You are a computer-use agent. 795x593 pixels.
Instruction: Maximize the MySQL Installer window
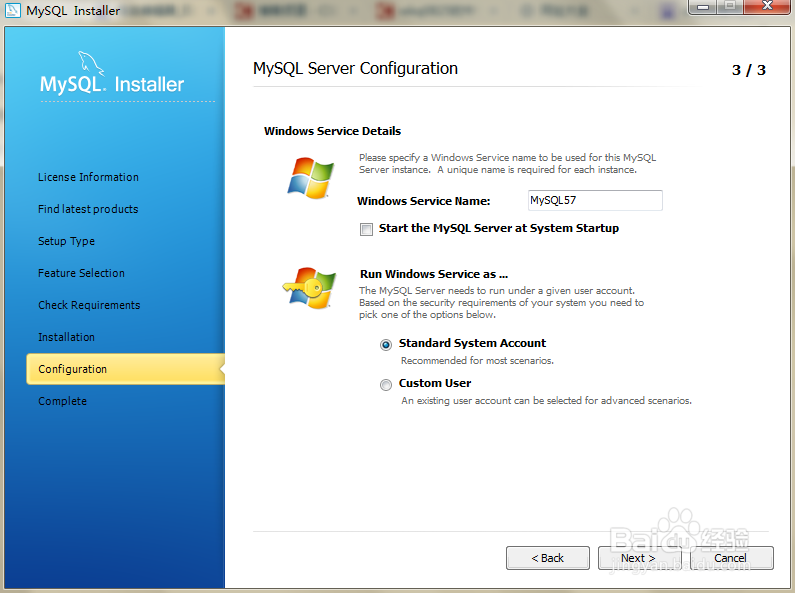730,7
